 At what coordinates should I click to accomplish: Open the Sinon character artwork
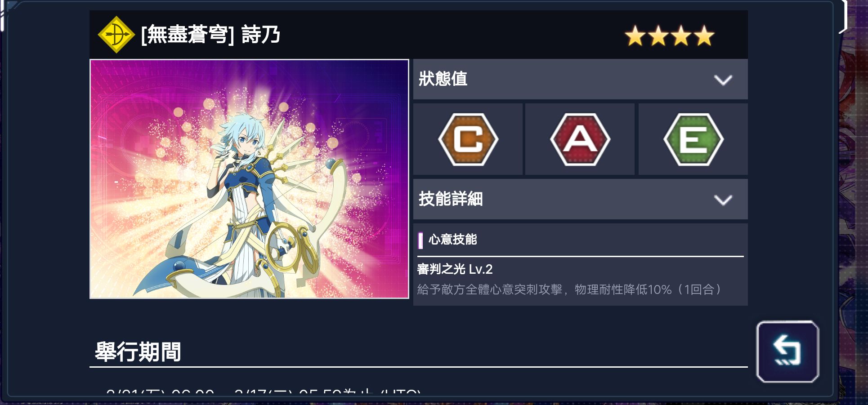click(x=249, y=178)
